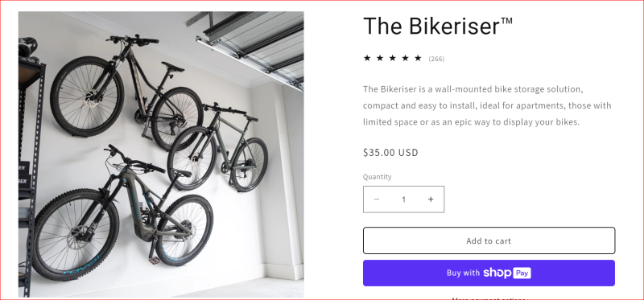Screen dimensions: 644x300
Task: Open the 266 reviews count link
Action: point(436,59)
